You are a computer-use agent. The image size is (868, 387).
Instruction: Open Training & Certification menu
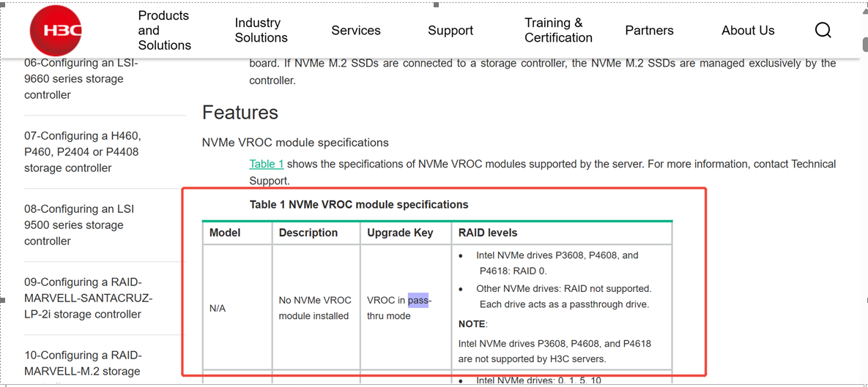pos(558,31)
